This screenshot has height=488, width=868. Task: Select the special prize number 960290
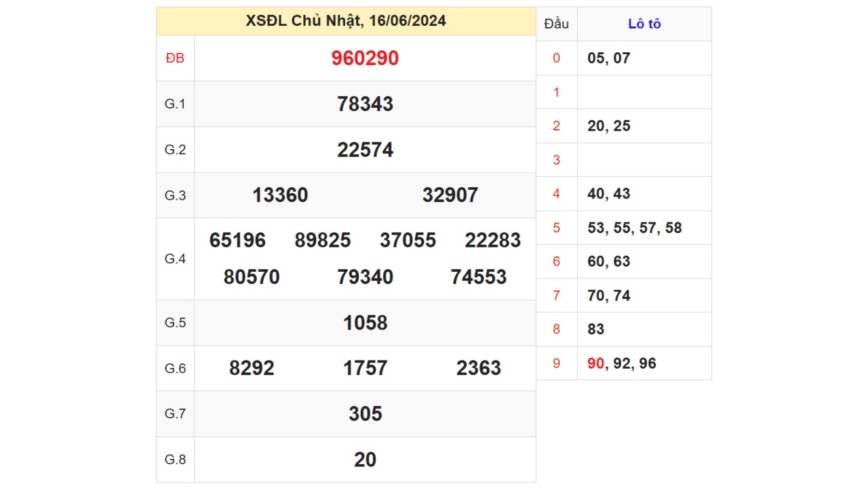pos(365,58)
